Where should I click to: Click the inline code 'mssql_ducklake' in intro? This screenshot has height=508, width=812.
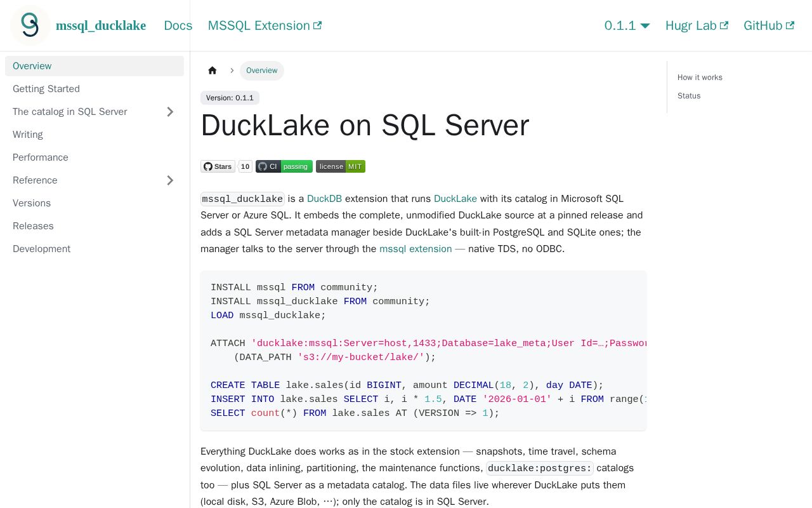point(242,199)
